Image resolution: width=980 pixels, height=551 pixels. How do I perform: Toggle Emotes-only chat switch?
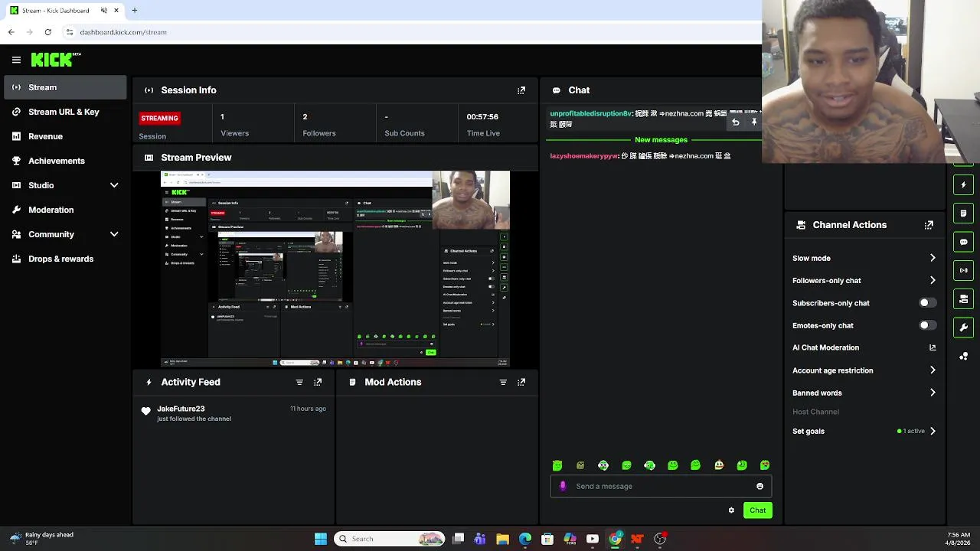[x=926, y=325]
